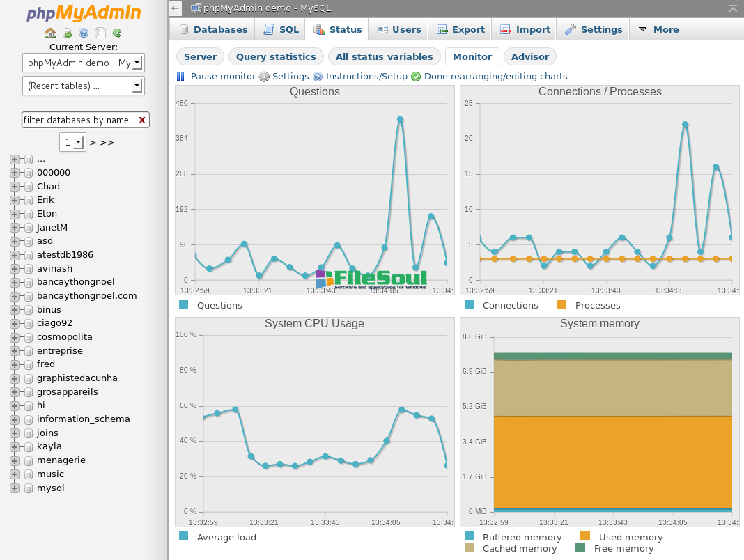Open the blue question-mark documentation icon in sidebar

pyautogui.click(x=84, y=33)
